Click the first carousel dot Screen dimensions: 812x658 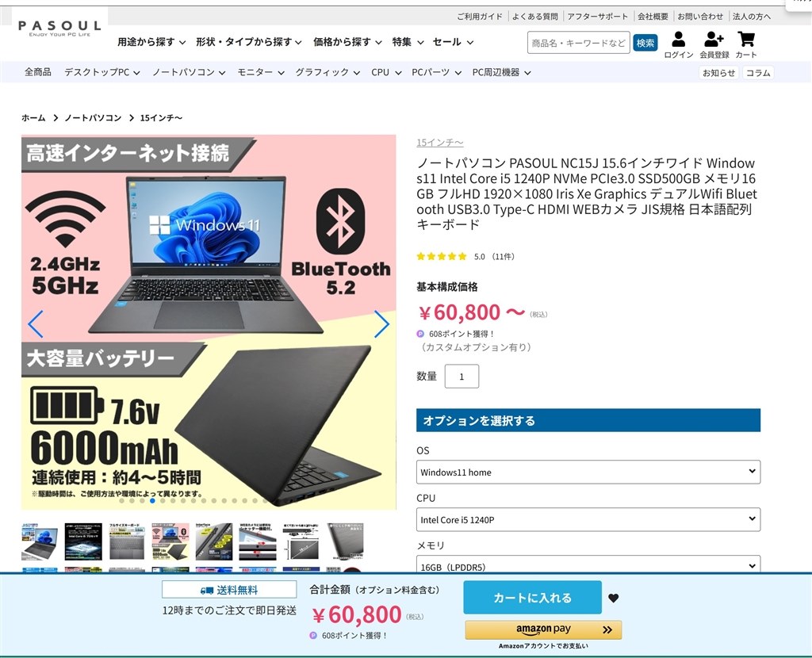[121, 500]
